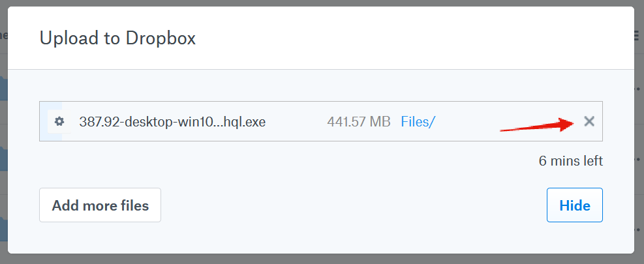The height and width of the screenshot is (264, 644).
Task: Click the 6 mins left status
Action: (570, 160)
